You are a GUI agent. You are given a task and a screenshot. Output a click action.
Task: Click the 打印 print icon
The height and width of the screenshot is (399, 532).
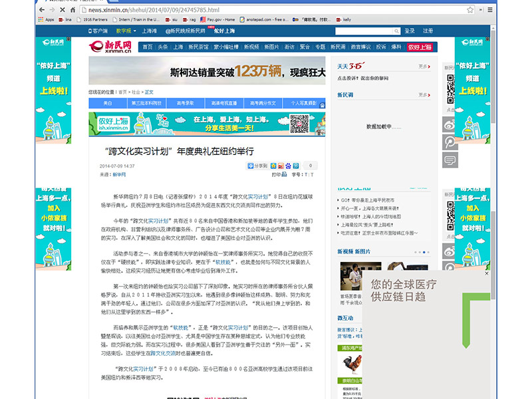[279, 175]
